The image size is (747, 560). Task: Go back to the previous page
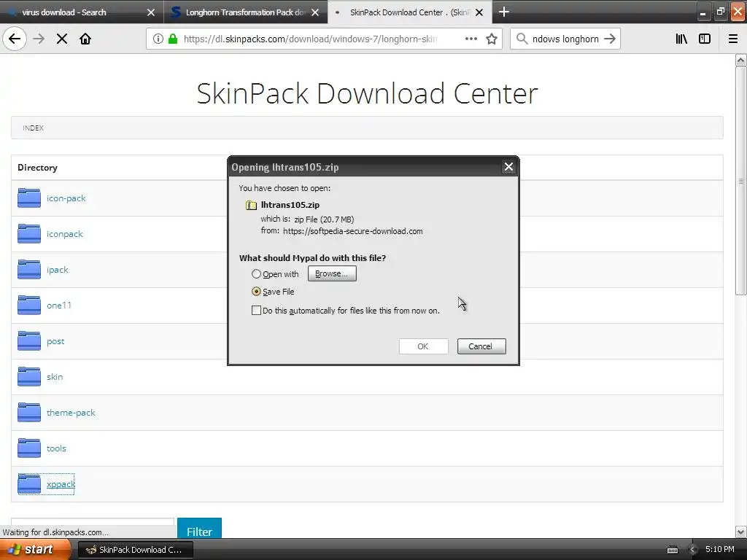click(x=15, y=39)
